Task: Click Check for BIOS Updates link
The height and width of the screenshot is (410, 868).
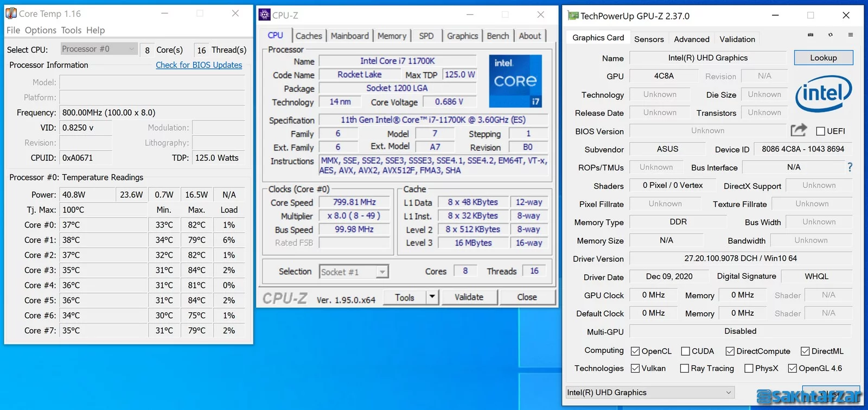Action: (199, 65)
